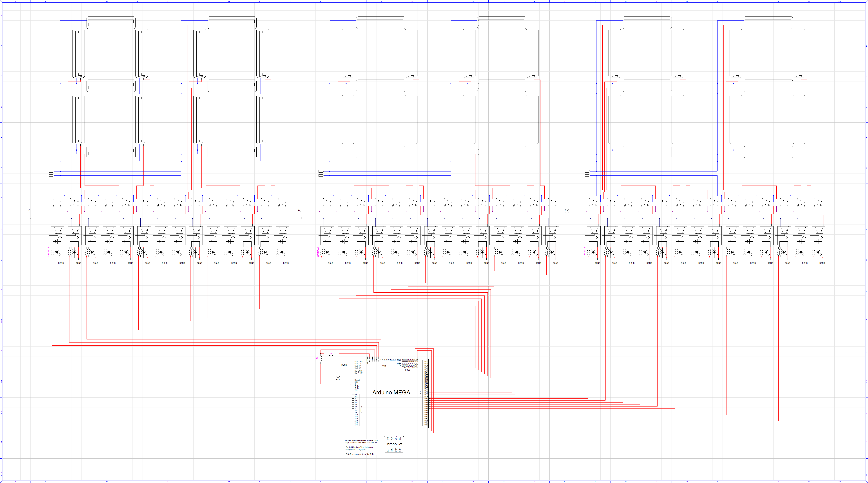Click the ground symbol wired to DC GND
The width and height of the screenshot is (868, 483).
point(332,374)
